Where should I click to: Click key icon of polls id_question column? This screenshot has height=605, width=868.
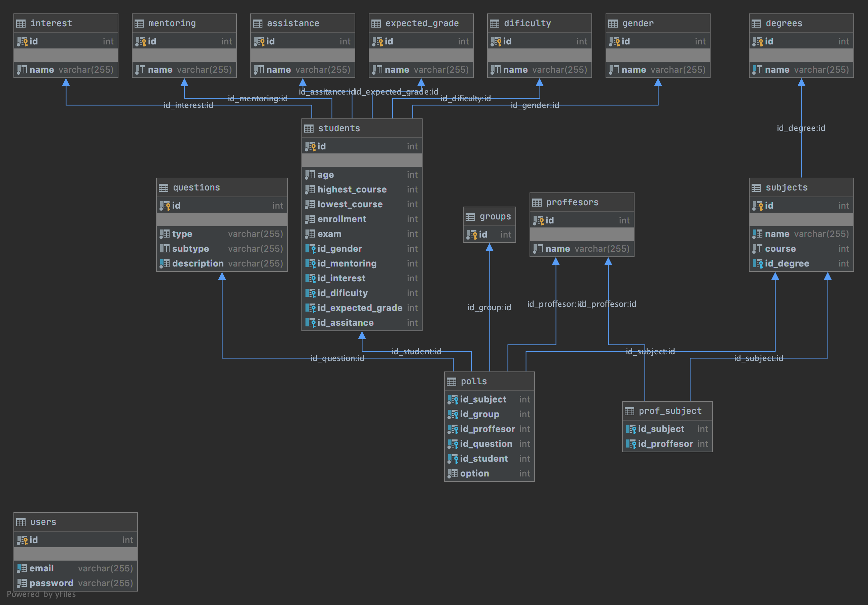click(453, 444)
